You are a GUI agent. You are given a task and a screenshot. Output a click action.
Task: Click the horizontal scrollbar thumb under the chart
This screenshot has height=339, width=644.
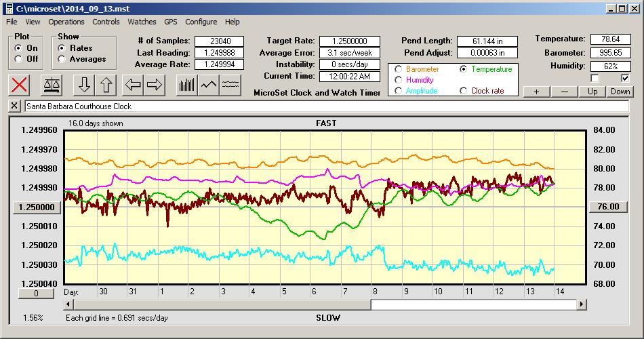[222, 304]
